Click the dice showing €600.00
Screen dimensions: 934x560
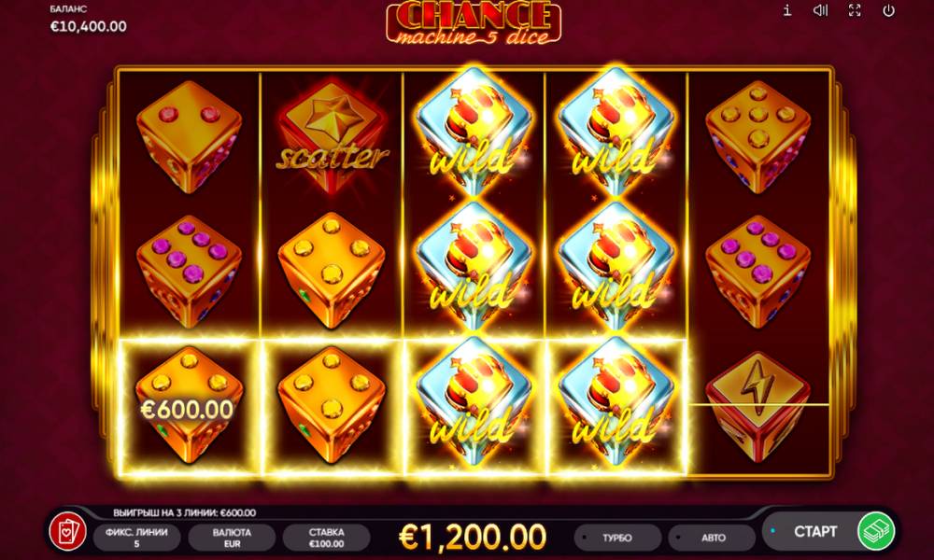[189, 406]
